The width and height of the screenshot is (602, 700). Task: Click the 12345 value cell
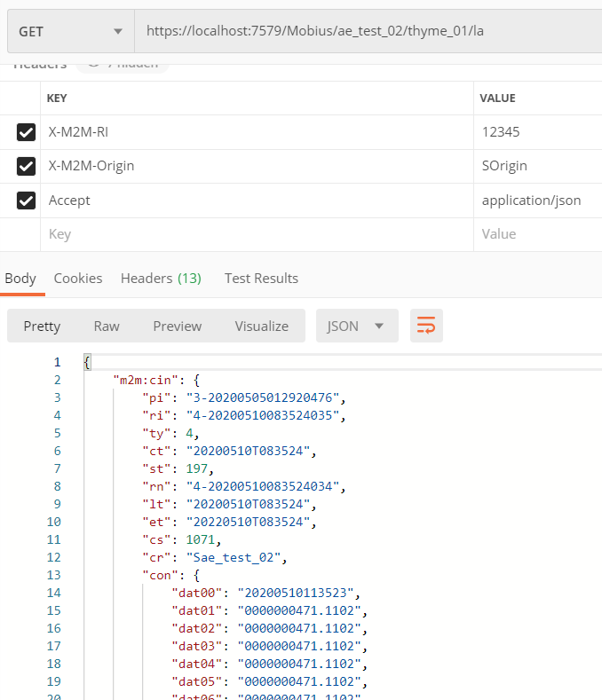click(533, 132)
